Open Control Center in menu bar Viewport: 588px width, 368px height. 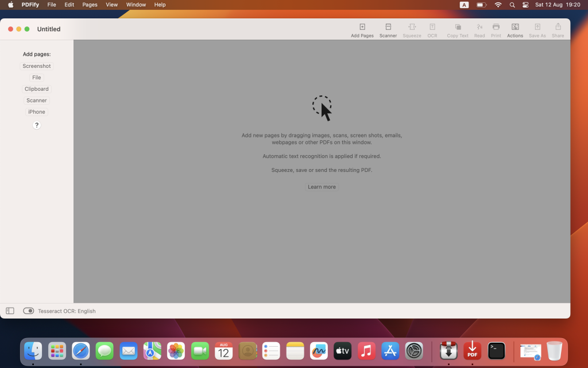[525, 5]
